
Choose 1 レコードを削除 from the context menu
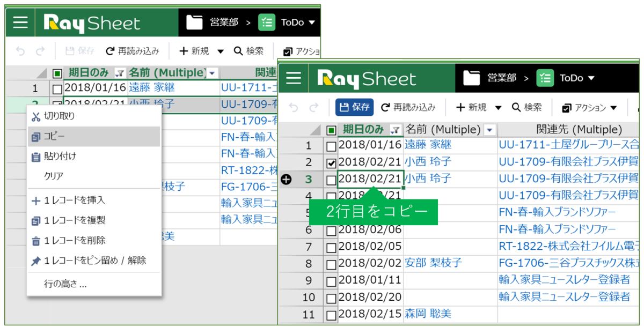(x=94, y=240)
